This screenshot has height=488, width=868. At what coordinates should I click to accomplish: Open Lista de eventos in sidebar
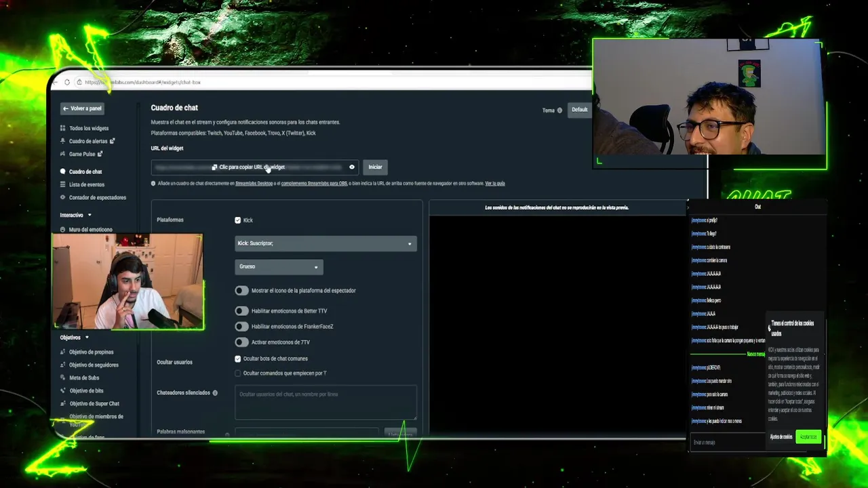click(87, 184)
